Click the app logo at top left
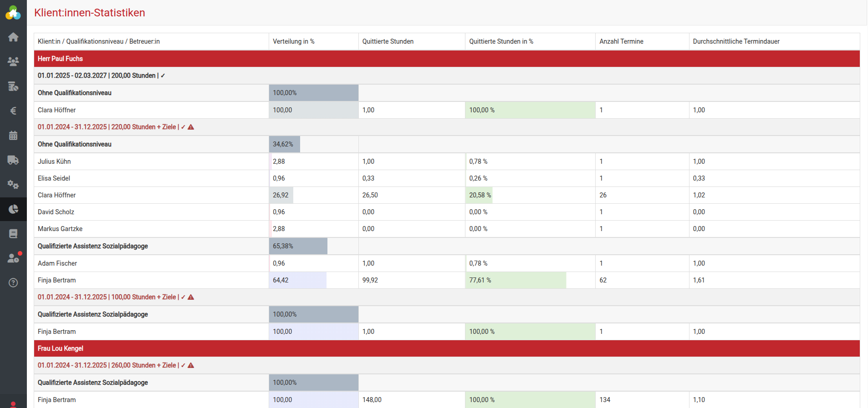This screenshot has width=868, height=408. click(13, 13)
